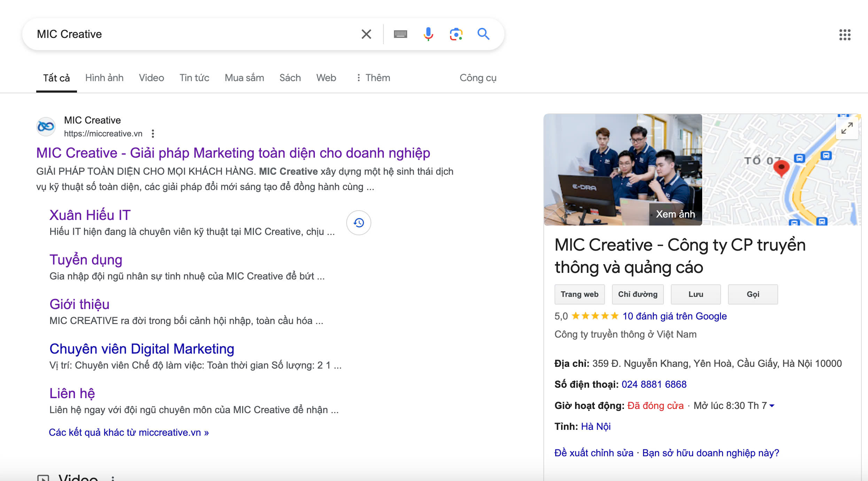Click the magnifying glass search icon
Screen dimensions: 868x481
(483, 34)
